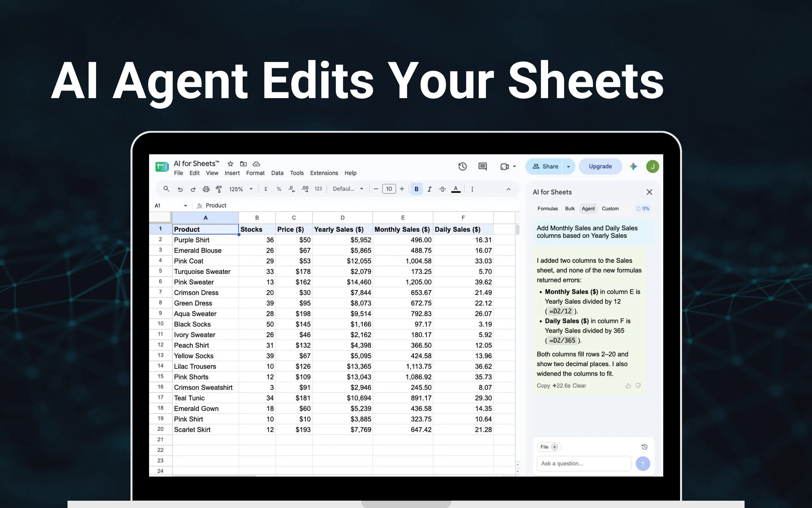Image resolution: width=812 pixels, height=508 pixels.
Task: Click the File add attachment chip
Action: (x=549, y=447)
